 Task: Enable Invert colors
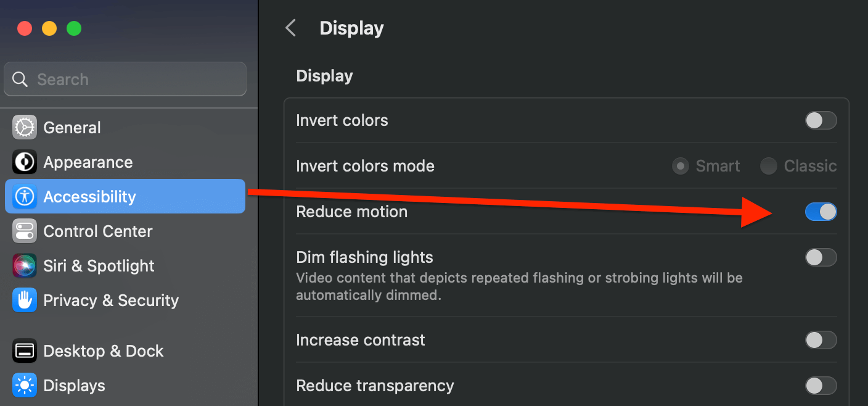tap(821, 120)
